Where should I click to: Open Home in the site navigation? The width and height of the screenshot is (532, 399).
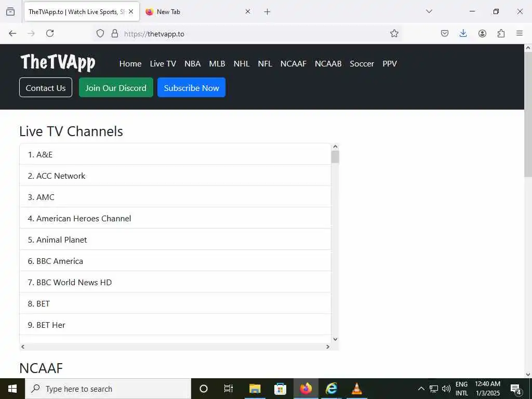[130, 63]
